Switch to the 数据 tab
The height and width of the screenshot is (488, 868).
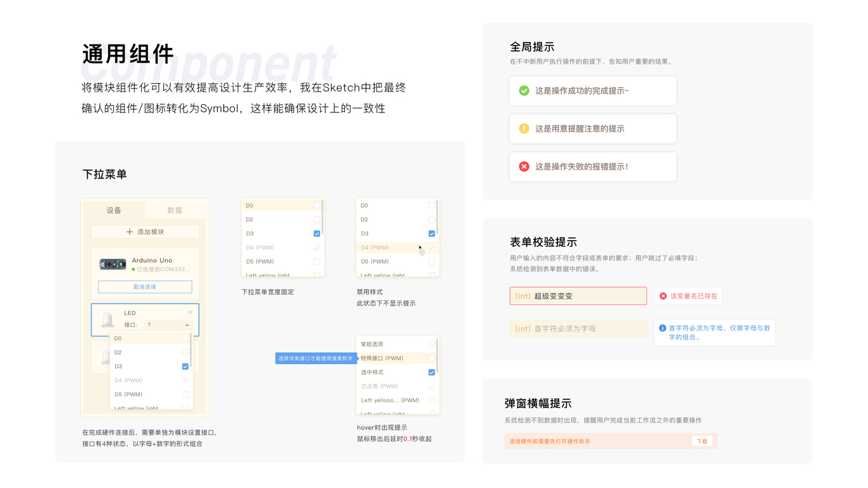pyautogui.click(x=175, y=210)
